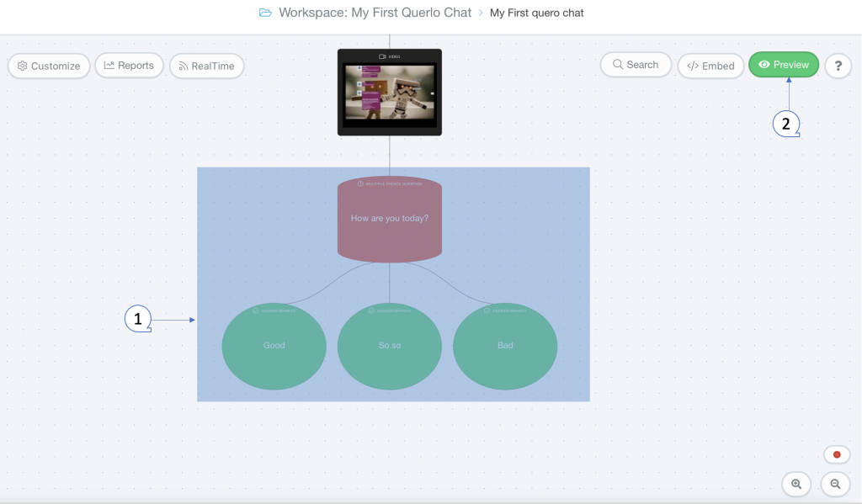Screen dimensions: 862x504
Task: Open the Reports button
Action: point(129,66)
